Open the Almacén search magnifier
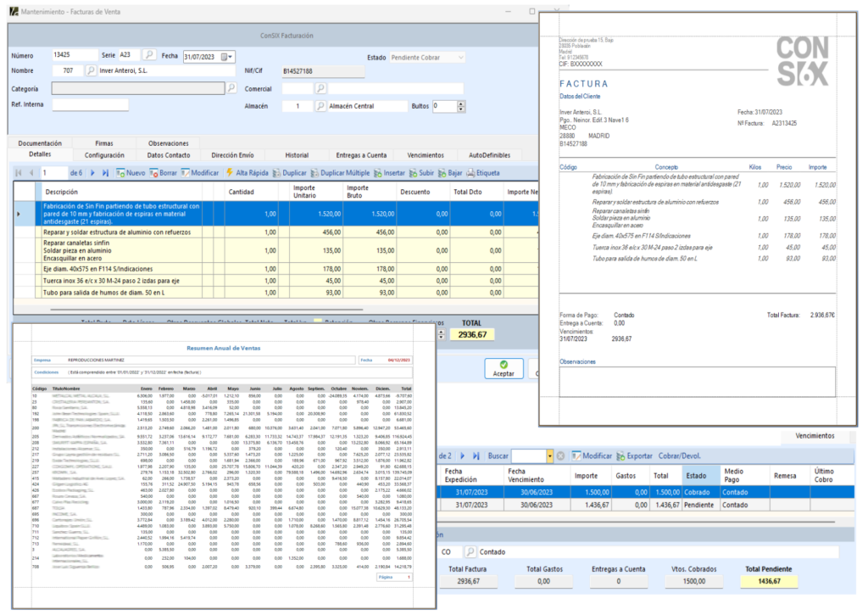868x615 pixels. pos(320,106)
